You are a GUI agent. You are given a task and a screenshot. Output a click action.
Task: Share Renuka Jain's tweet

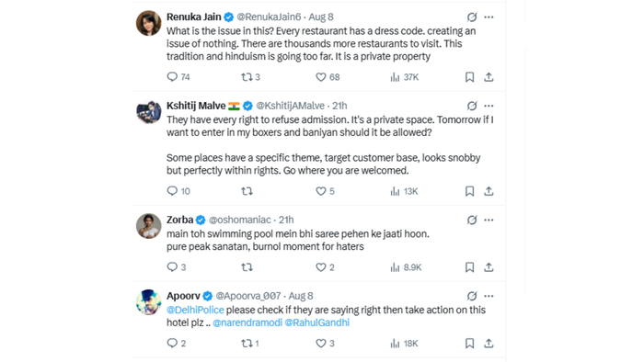point(489,77)
